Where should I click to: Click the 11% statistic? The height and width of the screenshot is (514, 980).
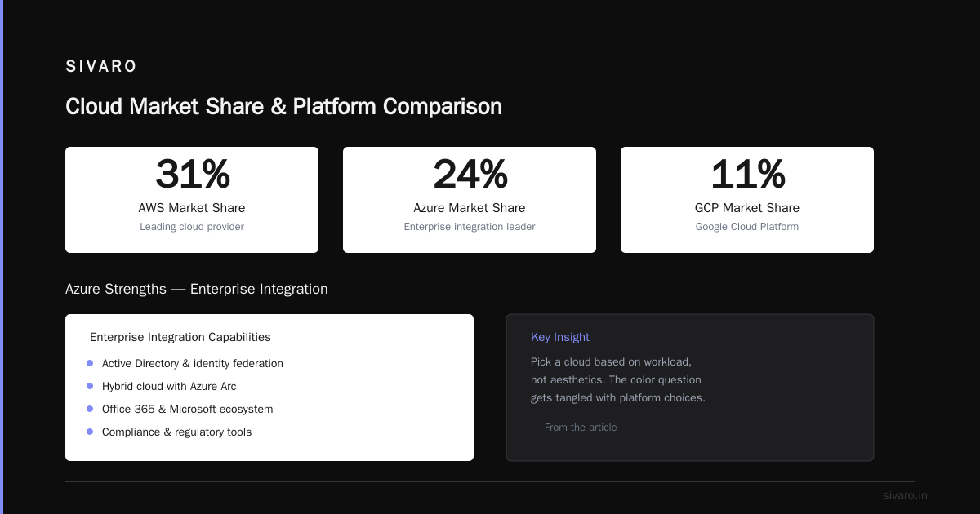pyautogui.click(x=747, y=174)
